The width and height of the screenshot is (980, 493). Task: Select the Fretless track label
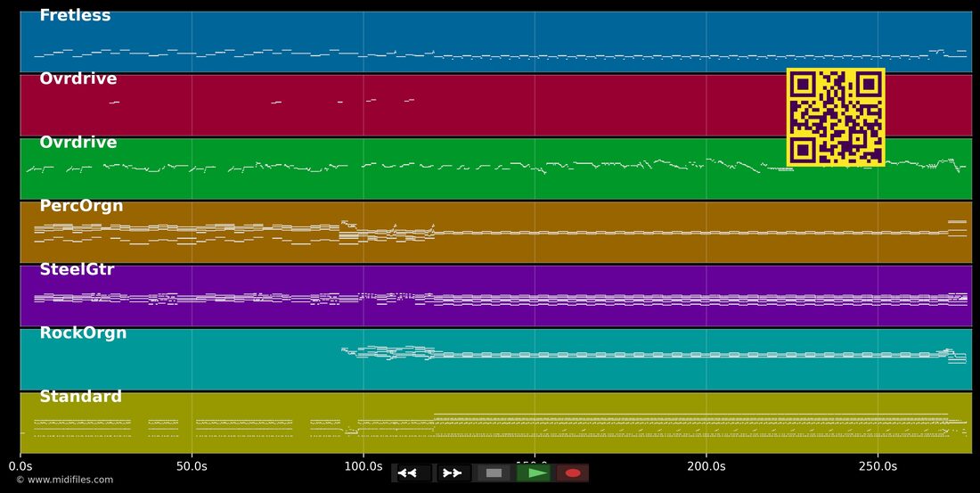coord(75,16)
